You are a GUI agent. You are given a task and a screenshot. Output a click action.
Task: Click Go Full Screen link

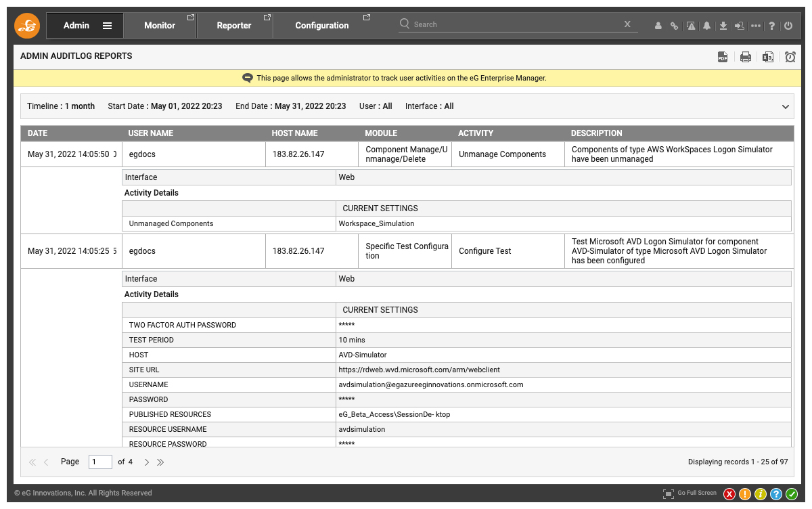coord(697,493)
